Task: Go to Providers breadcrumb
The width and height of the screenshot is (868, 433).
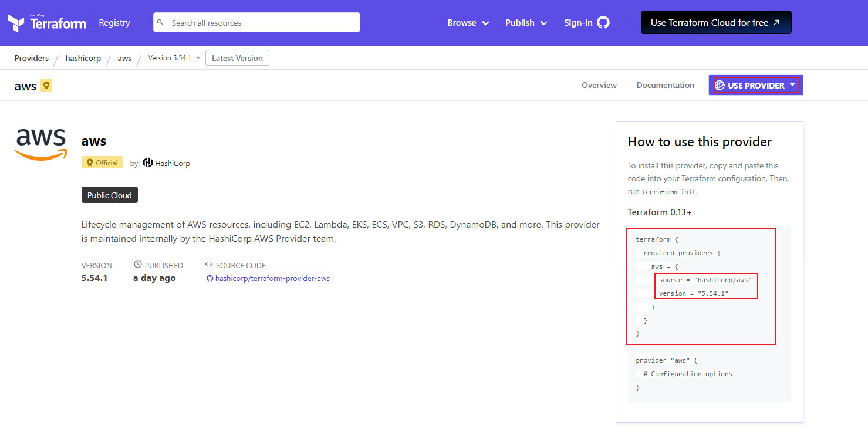Action: (x=32, y=58)
